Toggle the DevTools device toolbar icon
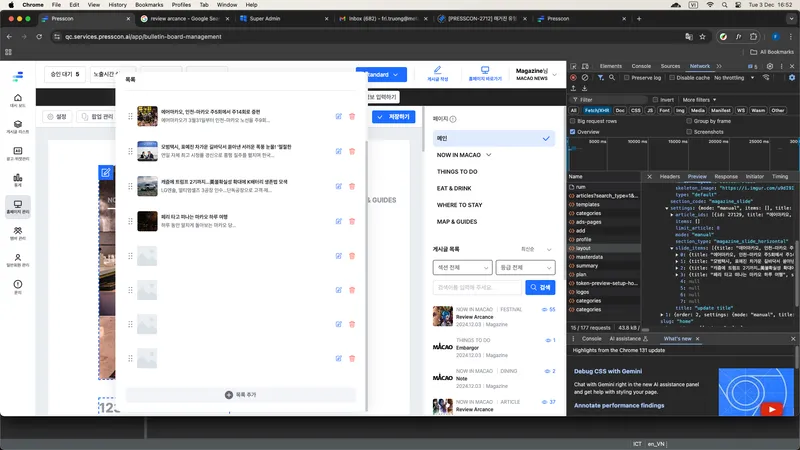Viewport: 800px width, 450px height. pos(585,66)
